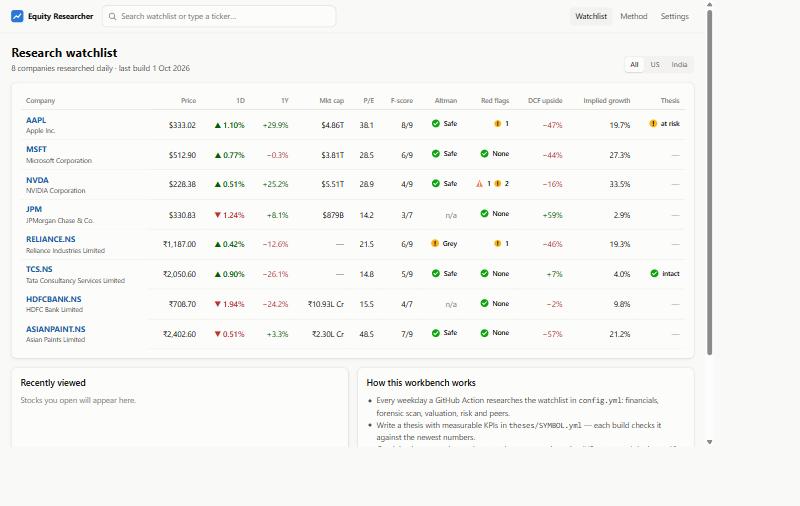Open the MSFT ticker link
800x506 pixels.
point(36,149)
